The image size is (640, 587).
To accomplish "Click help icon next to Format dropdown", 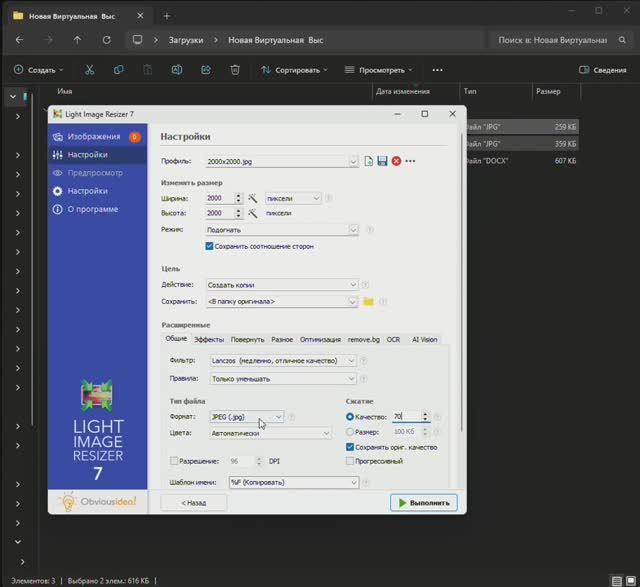I will pyautogui.click(x=291, y=417).
